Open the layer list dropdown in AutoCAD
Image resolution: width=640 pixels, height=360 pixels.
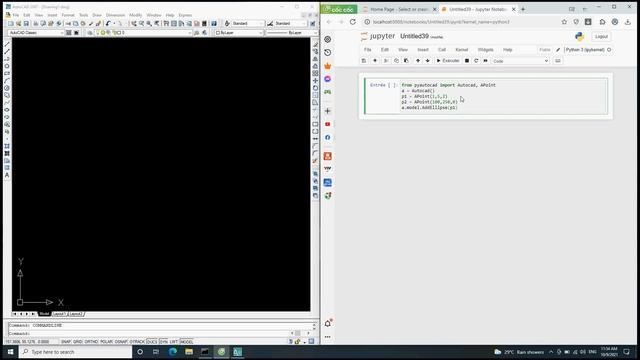(144, 33)
